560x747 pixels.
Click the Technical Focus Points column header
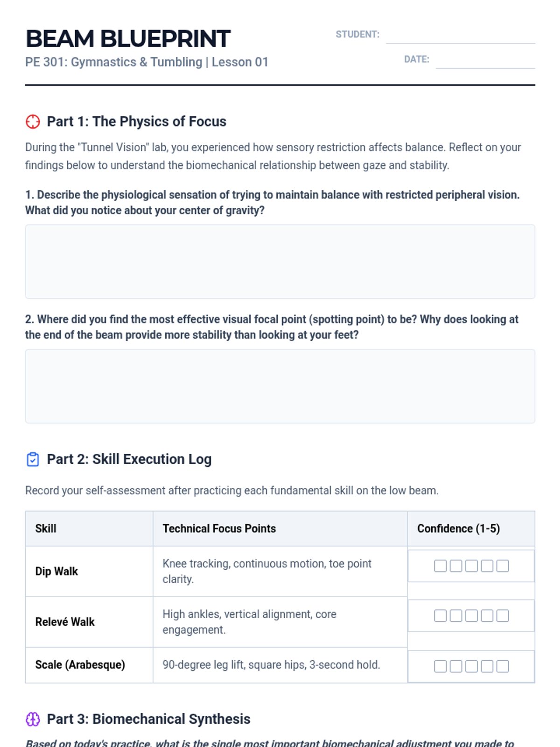(x=280, y=529)
